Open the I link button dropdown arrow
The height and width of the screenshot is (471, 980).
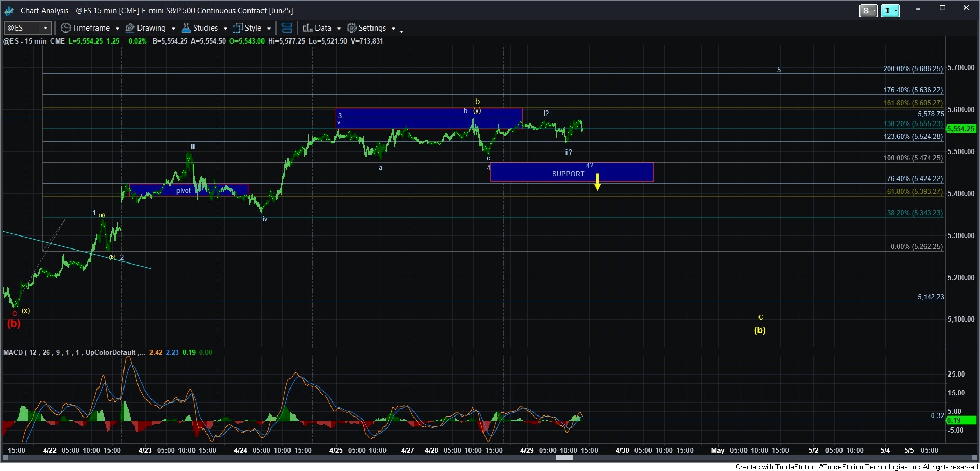896,10
